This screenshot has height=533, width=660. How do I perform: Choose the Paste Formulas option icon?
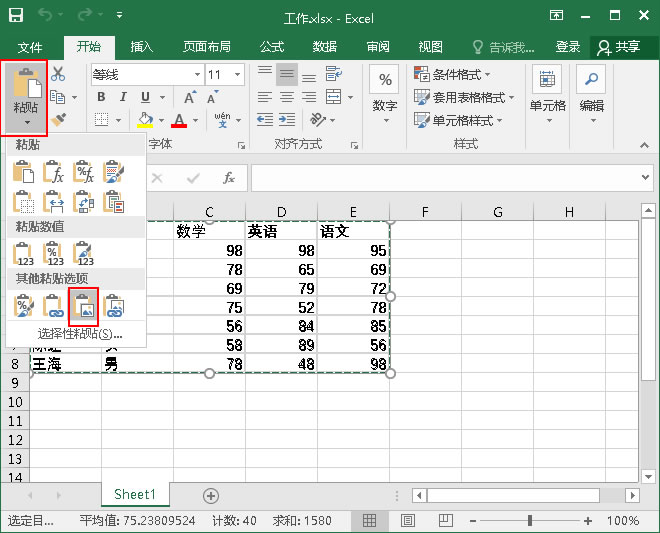tap(53, 172)
